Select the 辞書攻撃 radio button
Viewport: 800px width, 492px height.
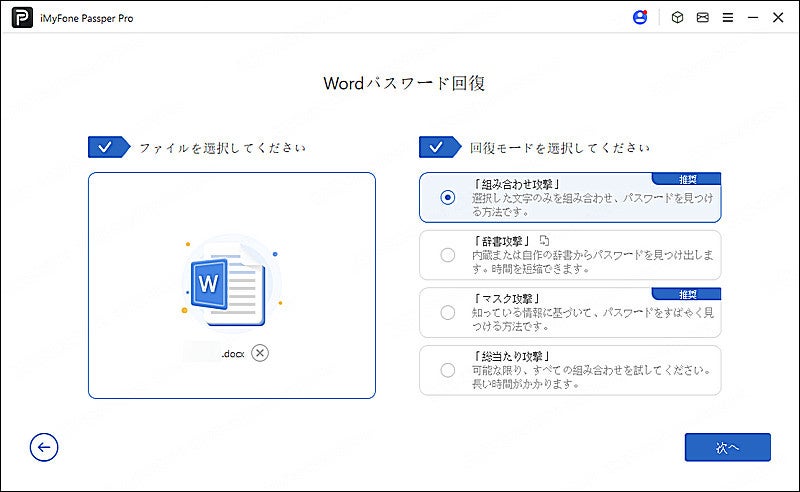point(447,255)
